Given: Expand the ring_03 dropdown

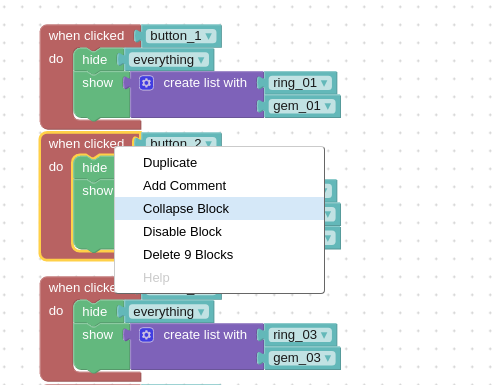Looking at the screenshot, I should (300, 335).
